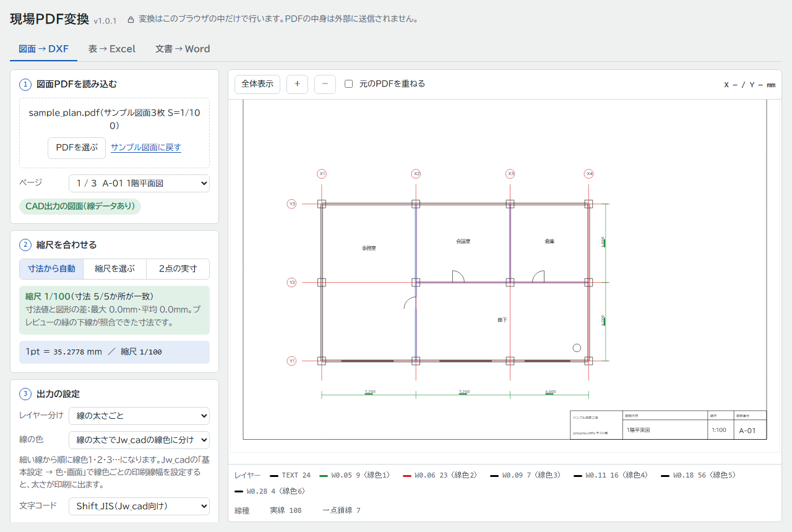Select 寸法から自動 scale mode
Viewport: 792px width, 532px height.
(x=51, y=269)
